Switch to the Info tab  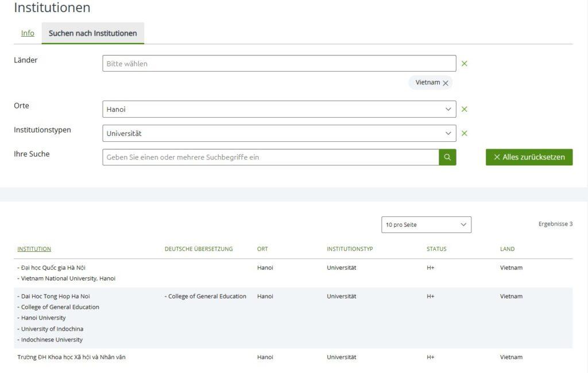(x=28, y=33)
